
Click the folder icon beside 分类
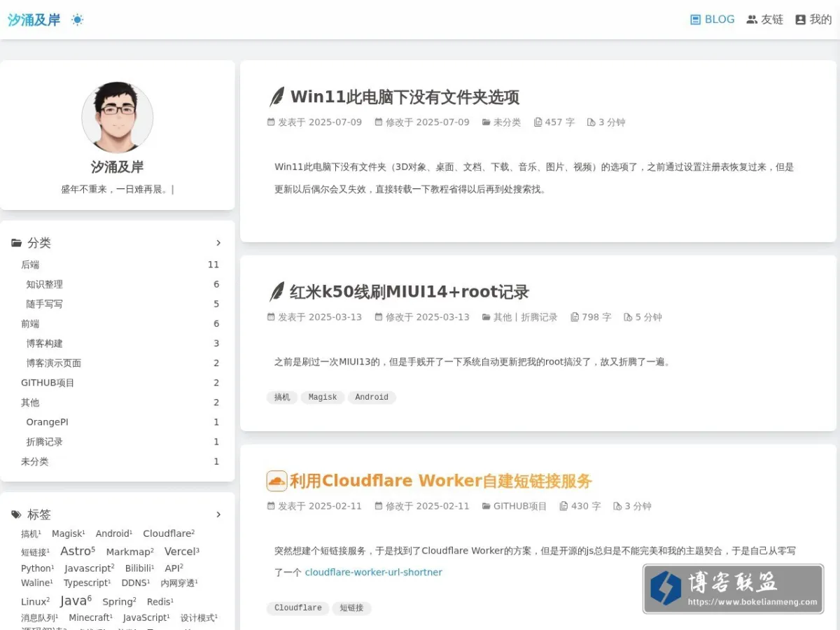(x=17, y=243)
